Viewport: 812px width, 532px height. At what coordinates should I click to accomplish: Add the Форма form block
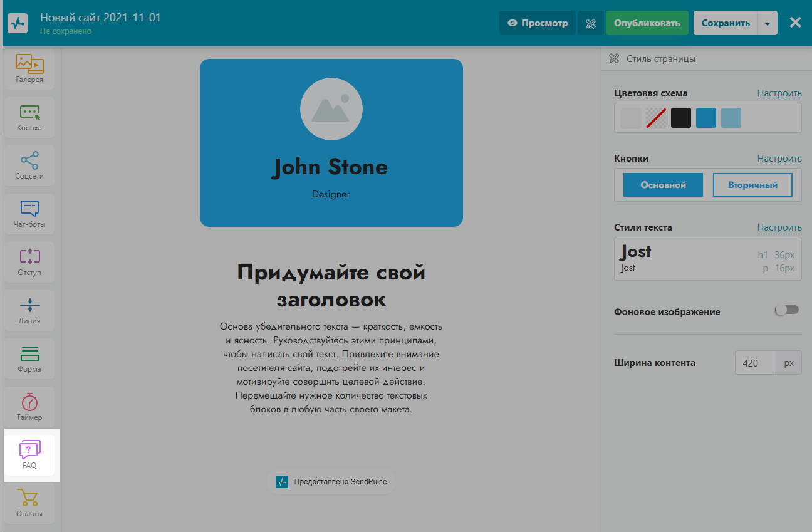[x=29, y=358]
